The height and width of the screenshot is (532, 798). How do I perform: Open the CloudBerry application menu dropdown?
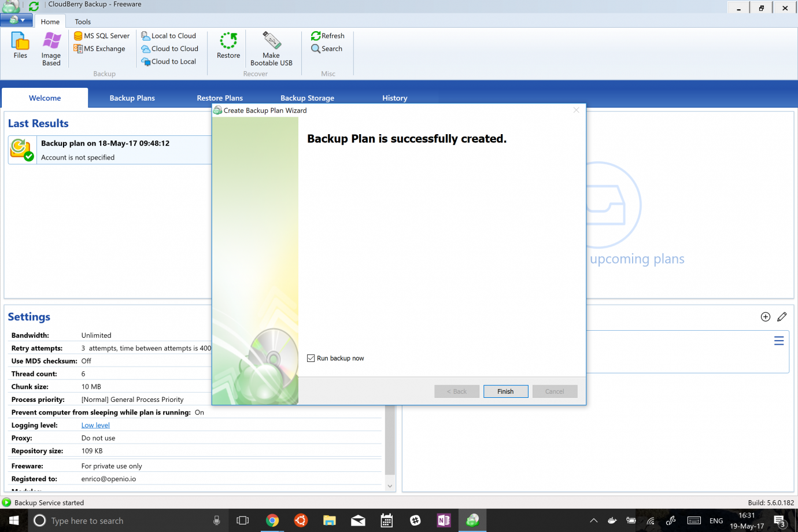tap(16, 20)
